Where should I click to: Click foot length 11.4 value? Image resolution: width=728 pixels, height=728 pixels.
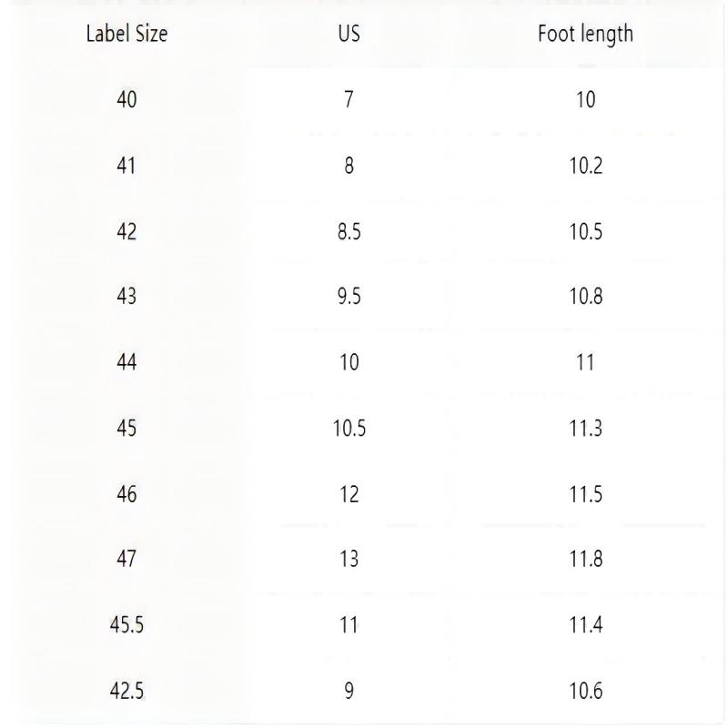[586, 625]
